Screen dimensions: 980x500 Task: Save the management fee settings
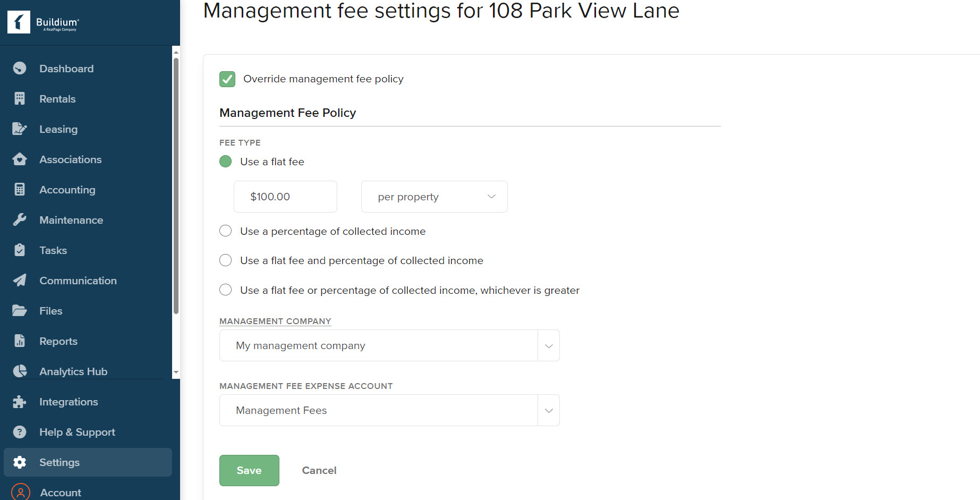click(x=249, y=470)
